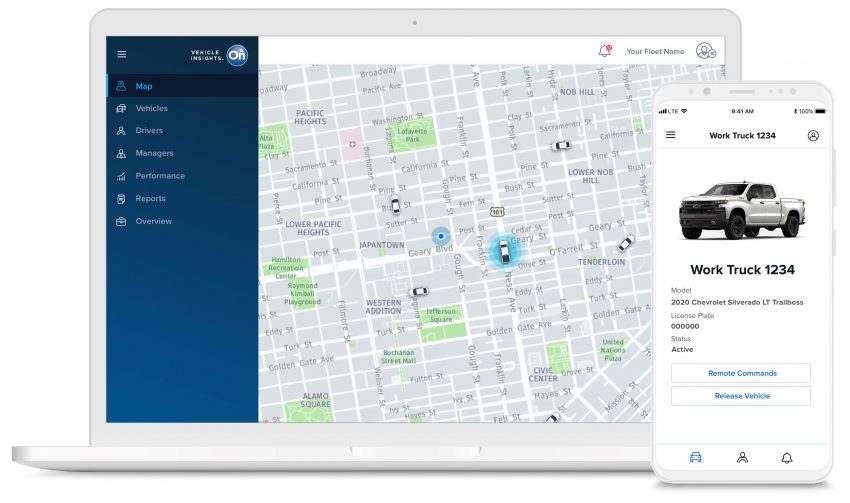The height and width of the screenshot is (503, 850).
Task: Select vehicle marker near Sacramento St in Nob Hill
Action: coord(561,145)
